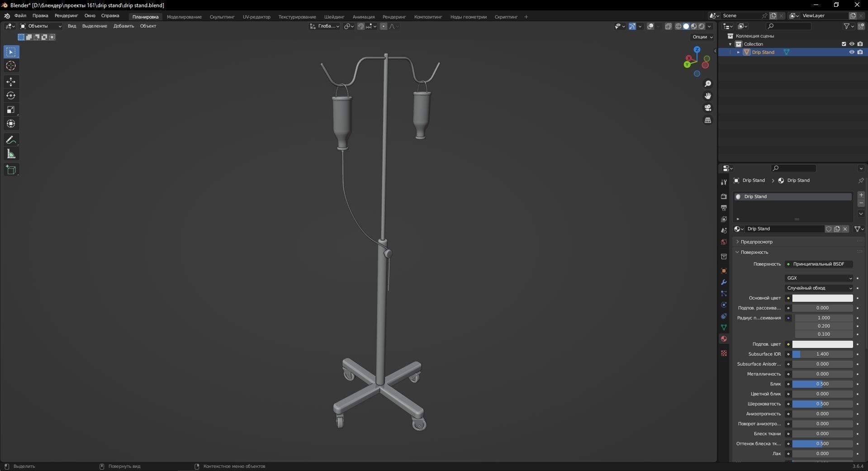Click the pan view hand icon
This screenshot has height=471, width=868.
tap(708, 96)
